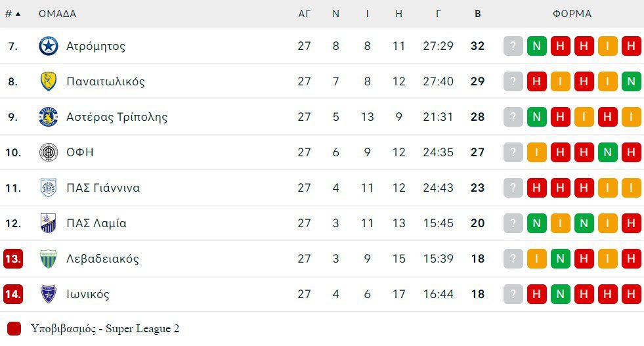Image resolution: width=644 pixels, height=346 pixels.
Task: Click the ΠΑΣ Λαμία team badge
Action: click(x=49, y=223)
